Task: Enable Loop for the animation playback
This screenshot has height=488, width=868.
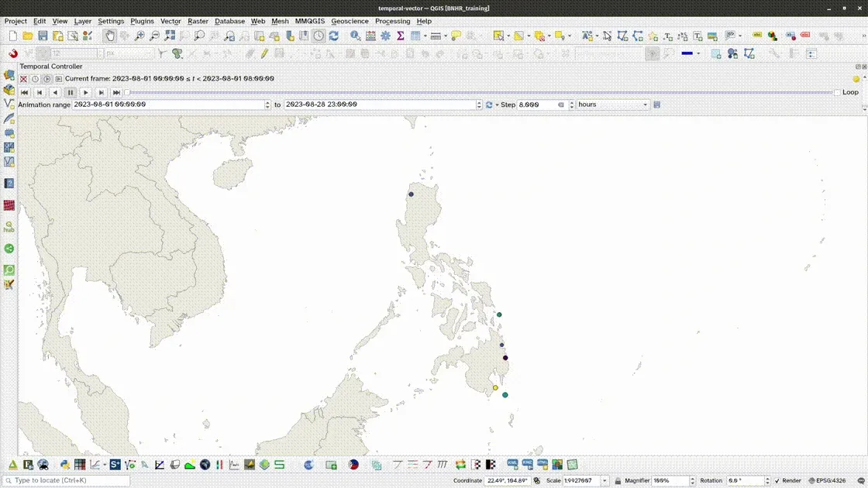Action: 838,92
